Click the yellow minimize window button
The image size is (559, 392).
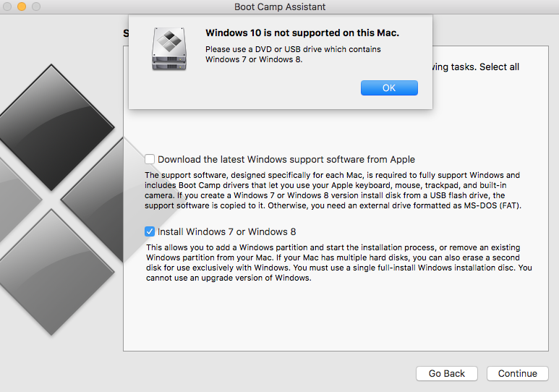pos(22,7)
